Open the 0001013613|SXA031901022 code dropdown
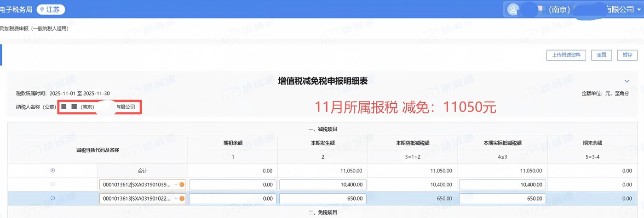The image size is (644, 218). (x=143, y=199)
